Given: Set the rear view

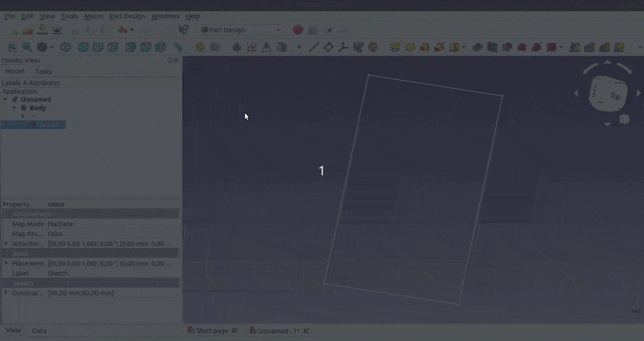Looking at the screenshot, I should [130, 47].
